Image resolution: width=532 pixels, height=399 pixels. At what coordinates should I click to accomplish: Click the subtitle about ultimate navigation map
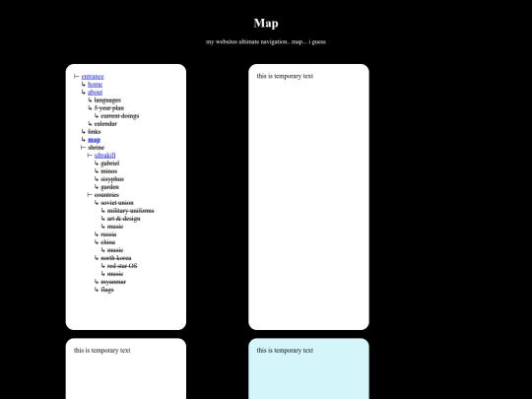(266, 41)
